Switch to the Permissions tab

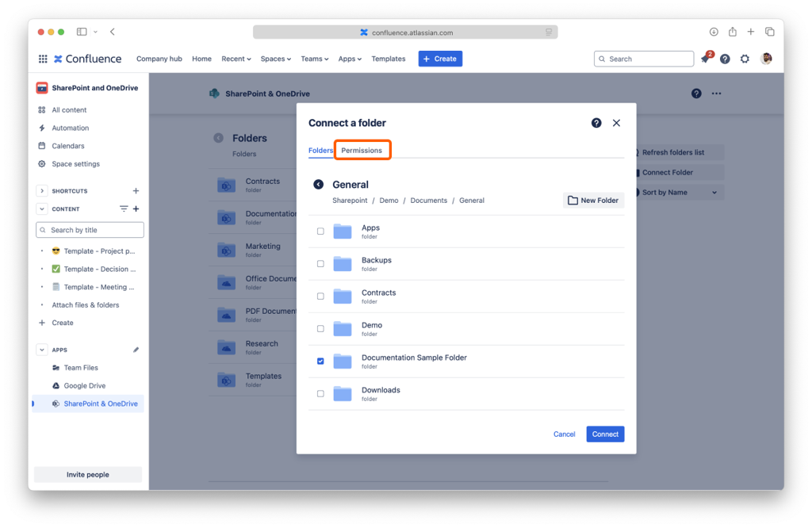pyautogui.click(x=362, y=151)
